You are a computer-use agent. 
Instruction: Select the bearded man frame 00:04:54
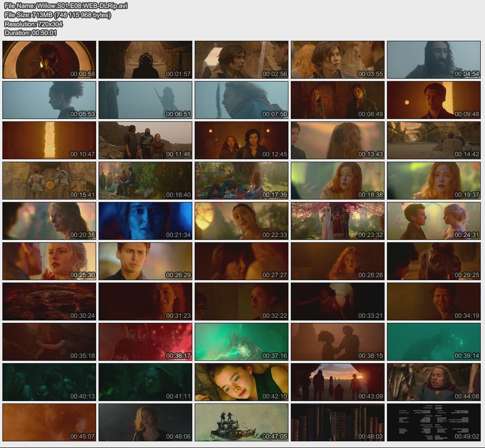(x=434, y=59)
